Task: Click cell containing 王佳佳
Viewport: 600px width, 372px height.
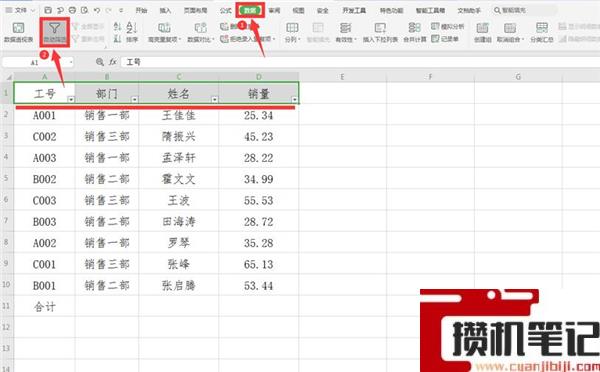Action: click(178, 115)
